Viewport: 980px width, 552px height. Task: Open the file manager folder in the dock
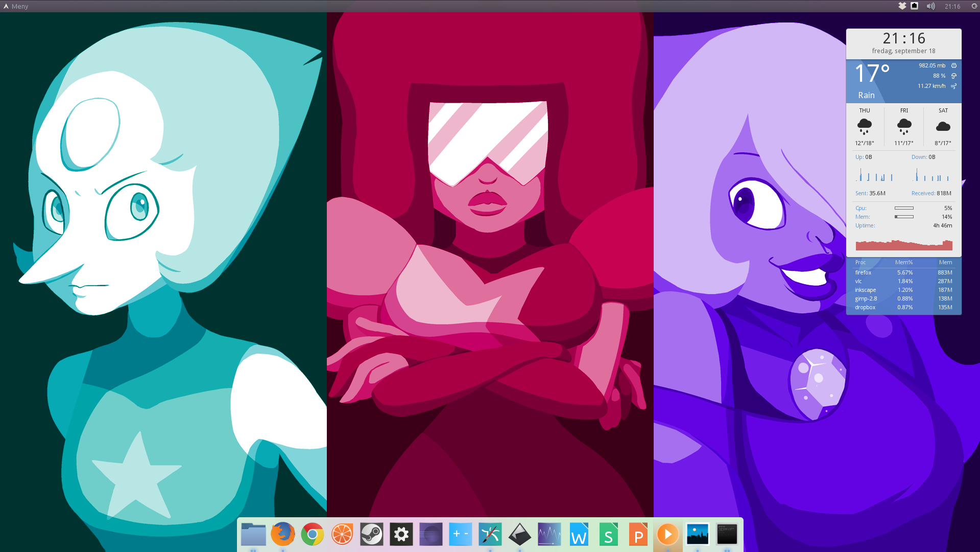(x=253, y=535)
